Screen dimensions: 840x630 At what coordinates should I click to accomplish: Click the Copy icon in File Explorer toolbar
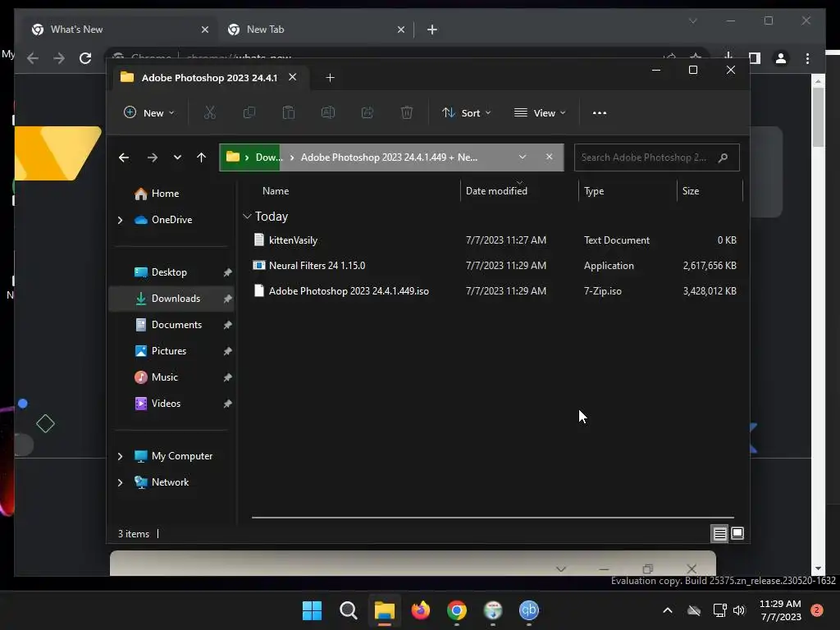click(249, 112)
